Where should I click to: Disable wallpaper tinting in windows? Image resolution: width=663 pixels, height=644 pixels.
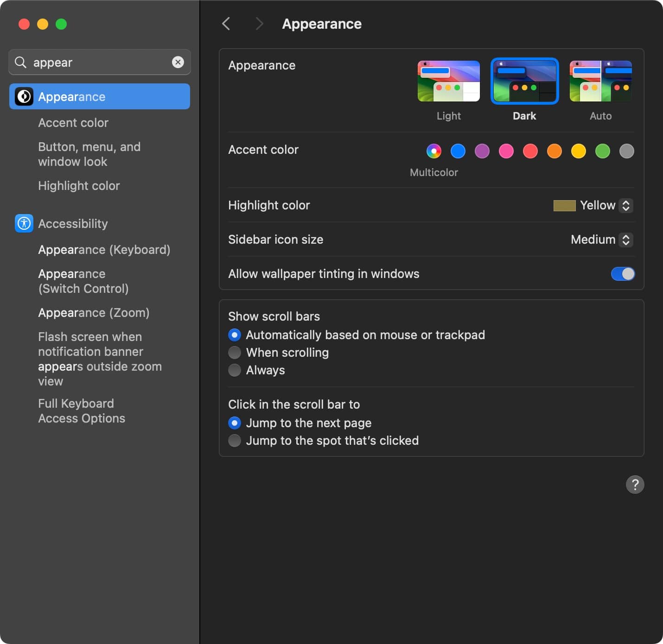pos(623,274)
